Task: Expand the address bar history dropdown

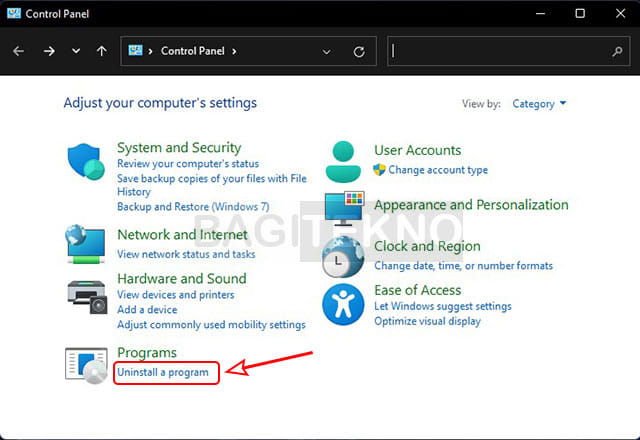Action: tap(327, 52)
